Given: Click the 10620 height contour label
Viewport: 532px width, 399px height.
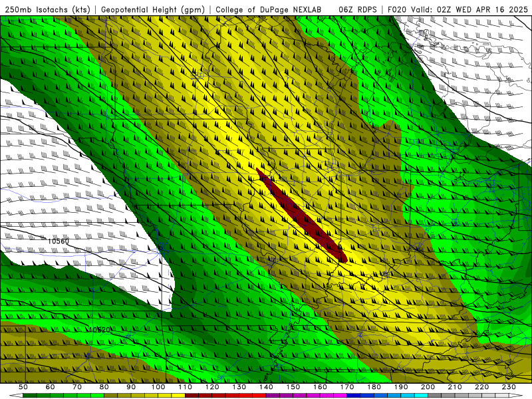Looking at the screenshot, I should [99, 329].
